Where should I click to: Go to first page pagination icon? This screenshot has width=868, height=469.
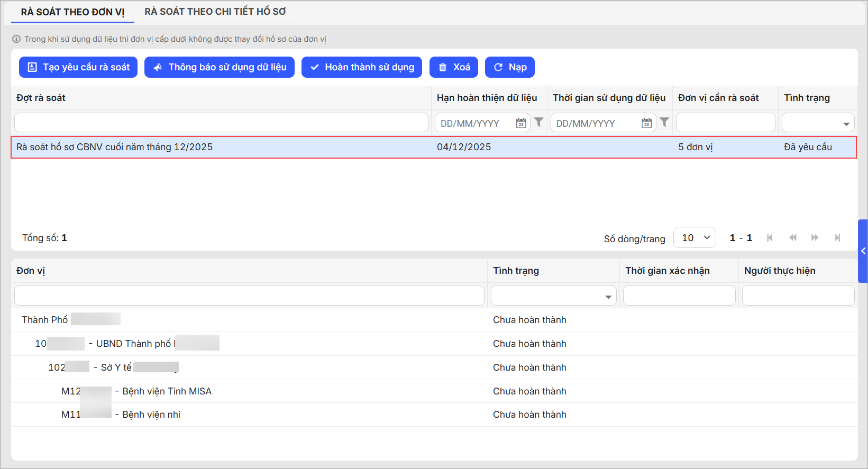coord(770,238)
